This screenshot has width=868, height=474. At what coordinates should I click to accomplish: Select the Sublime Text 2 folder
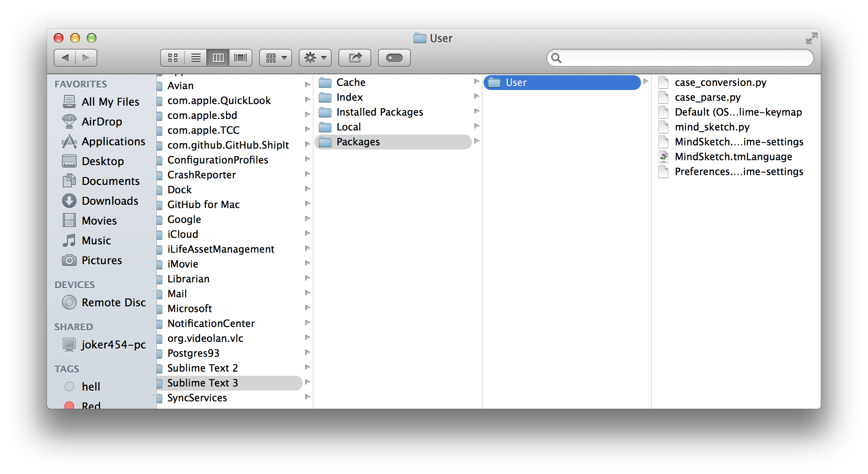(x=202, y=368)
